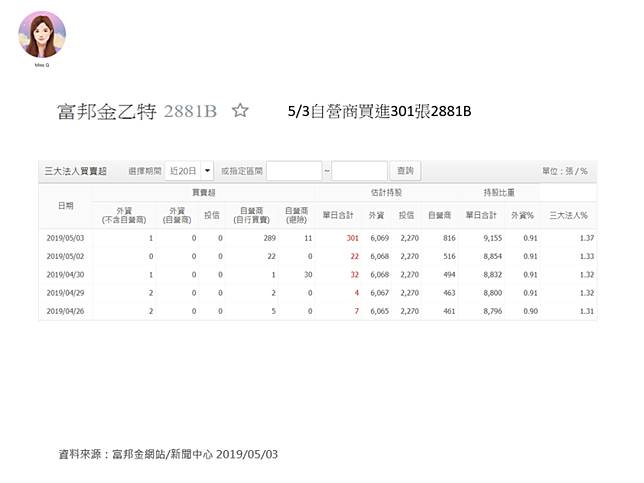The image size is (644, 483).
Task: Click the 6,065 foreign holdings cell
Action: pos(380,311)
